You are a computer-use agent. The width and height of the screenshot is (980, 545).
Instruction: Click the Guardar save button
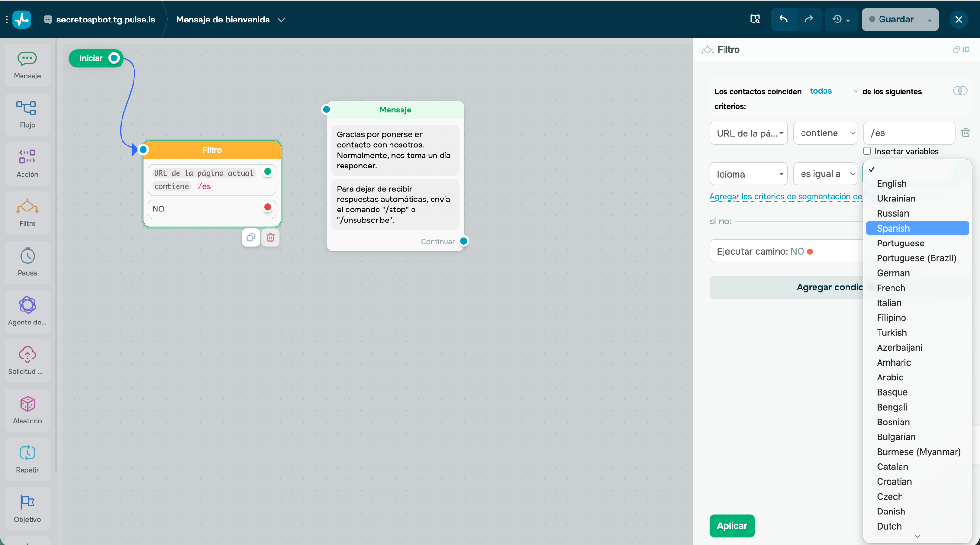[891, 19]
